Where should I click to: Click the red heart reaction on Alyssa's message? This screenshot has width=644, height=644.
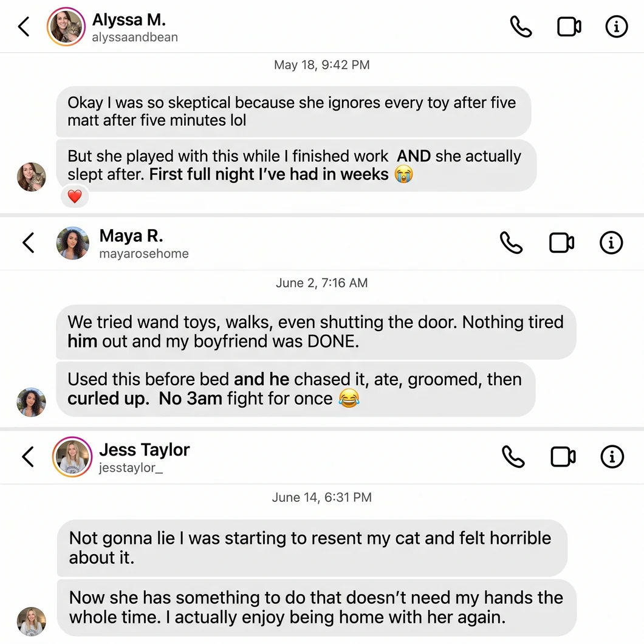[74, 196]
